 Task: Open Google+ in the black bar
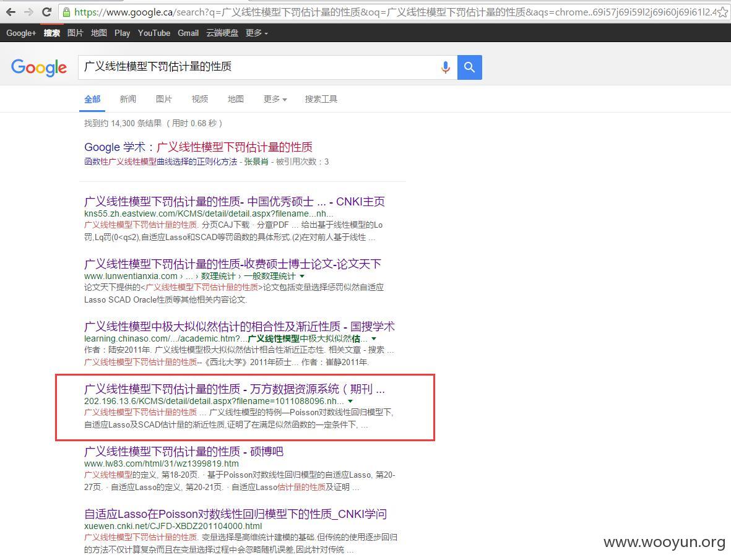click(21, 33)
